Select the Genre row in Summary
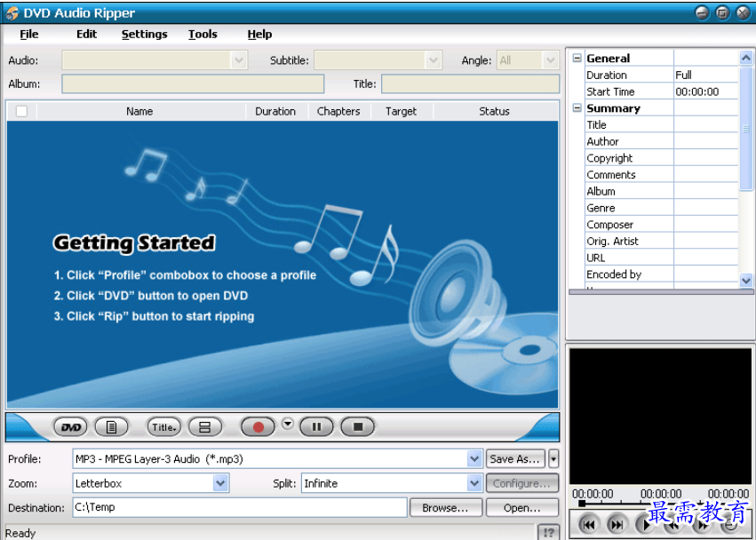756x540 pixels. pos(662,209)
